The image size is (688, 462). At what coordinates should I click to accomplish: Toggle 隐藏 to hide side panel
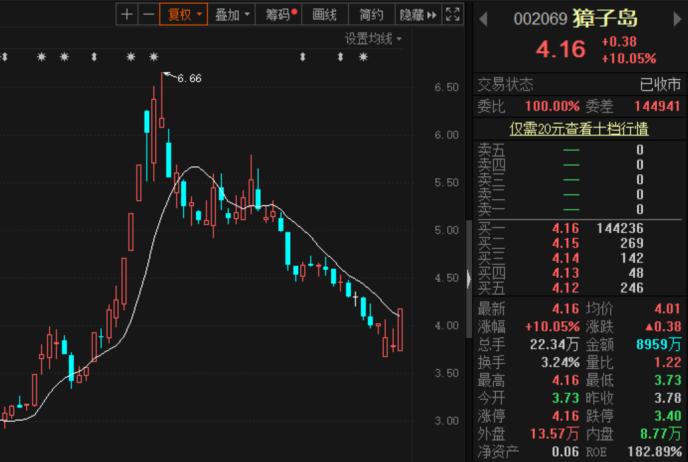(x=418, y=14)
